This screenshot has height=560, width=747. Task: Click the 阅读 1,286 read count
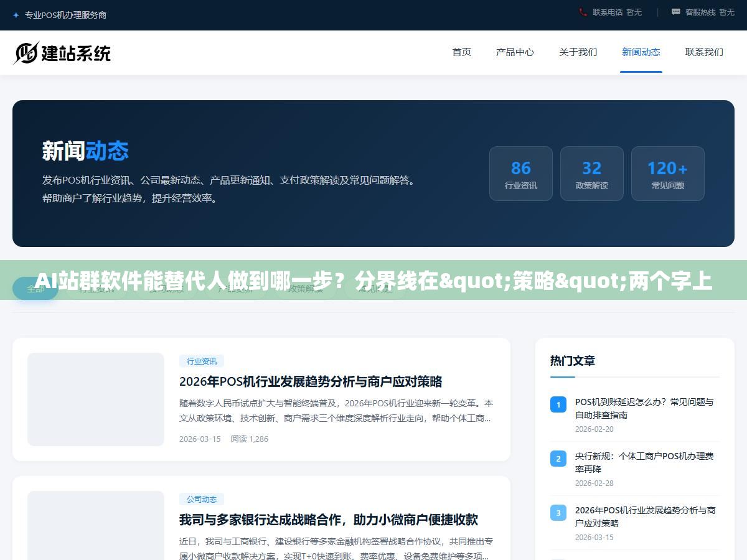coord(249,439)
